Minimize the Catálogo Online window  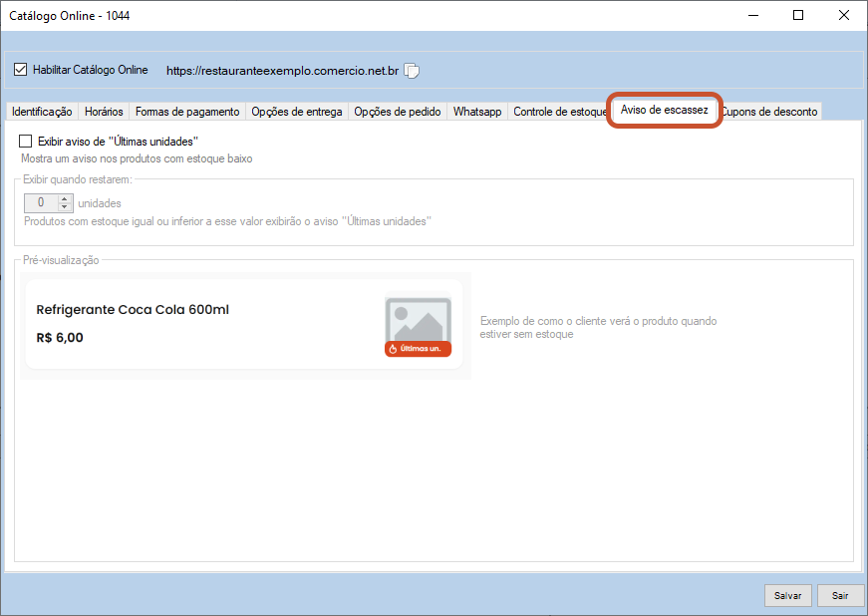(752, 16)
